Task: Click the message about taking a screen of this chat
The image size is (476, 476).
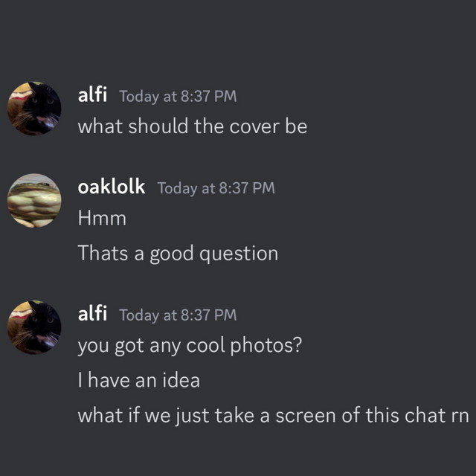Action: (273, 416)
